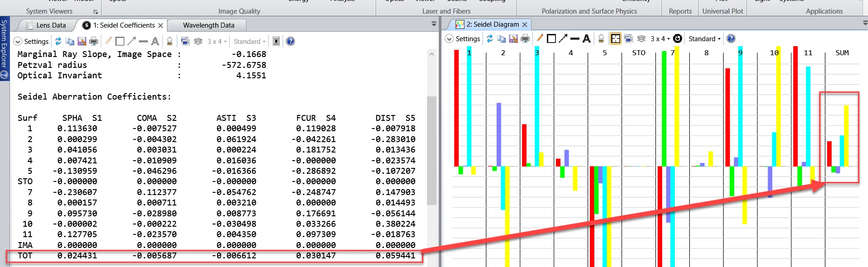Click SUM label in Seidel Diagram
The width and height of the screenshot is (868, 267).
tap(842, 52)
